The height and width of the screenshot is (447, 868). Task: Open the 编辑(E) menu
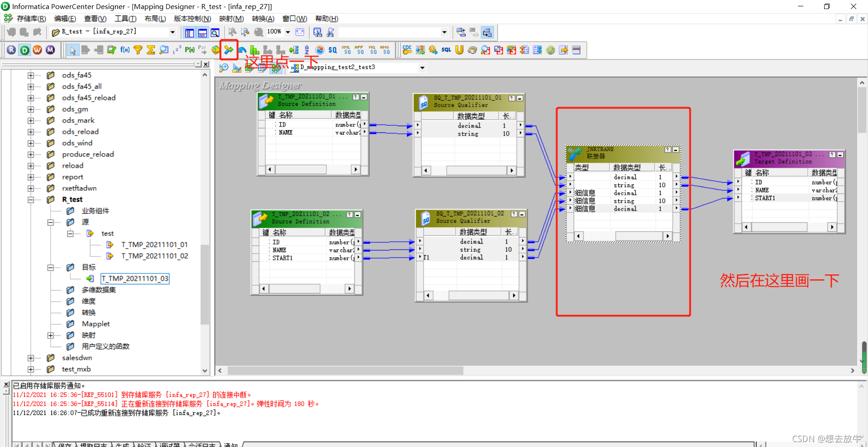pyautogui.click(x=65, y=19)
